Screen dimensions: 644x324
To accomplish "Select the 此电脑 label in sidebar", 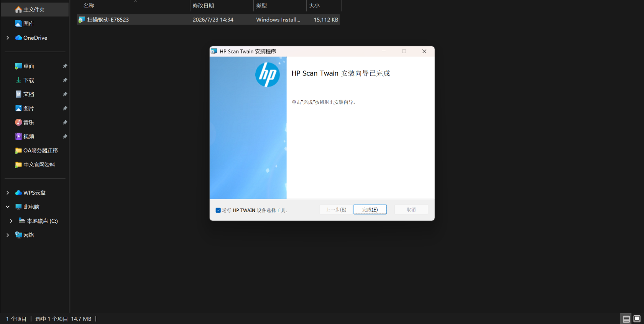I will click(31, 207).
